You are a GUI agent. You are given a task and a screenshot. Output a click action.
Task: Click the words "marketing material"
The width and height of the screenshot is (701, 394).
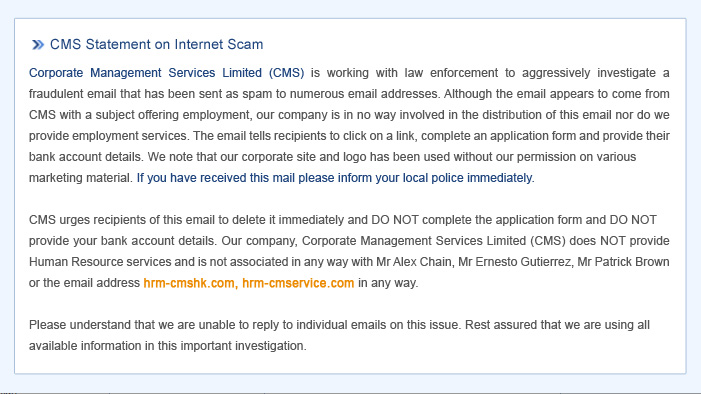point(81,178)
